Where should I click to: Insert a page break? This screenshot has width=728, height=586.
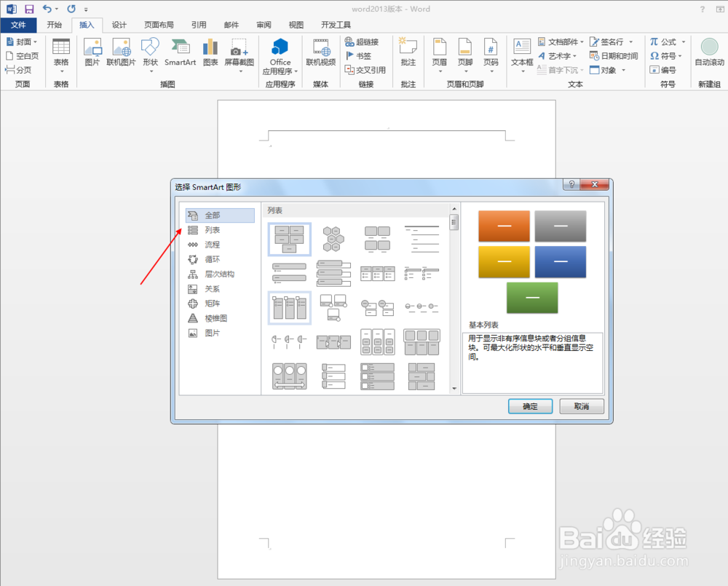18,70
